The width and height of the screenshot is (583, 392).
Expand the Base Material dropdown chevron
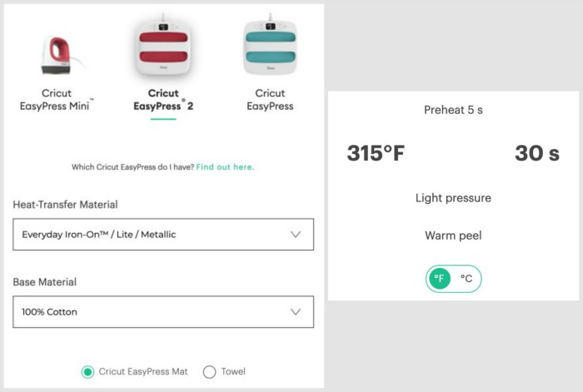coord(296,312)
